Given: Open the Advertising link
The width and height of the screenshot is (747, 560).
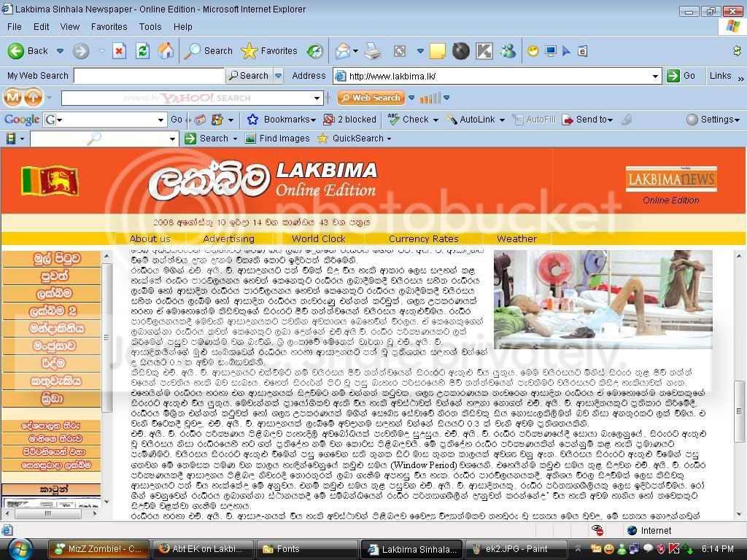Looking at the screenshot, I should (228, 238).
